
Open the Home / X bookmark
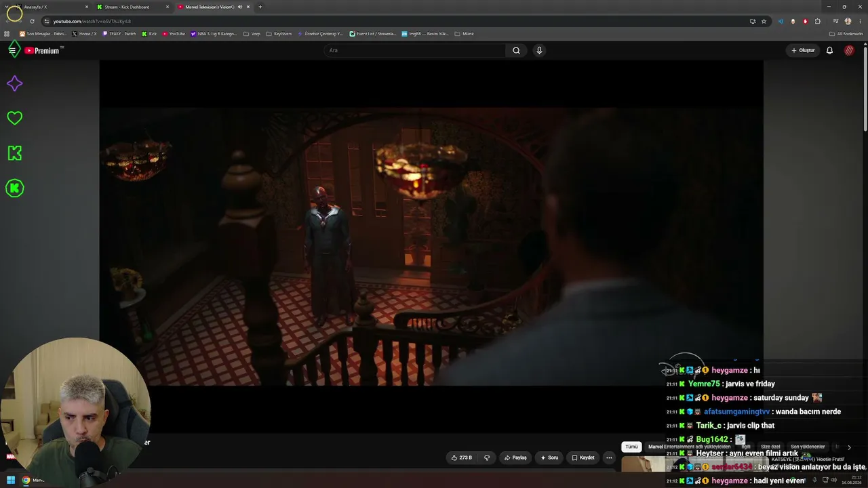[85, 34]
